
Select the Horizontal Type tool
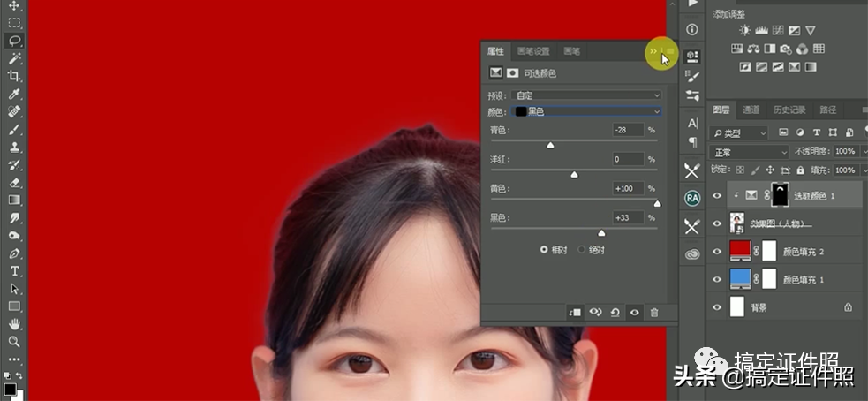pyautogui.click(x=14, y=271)
